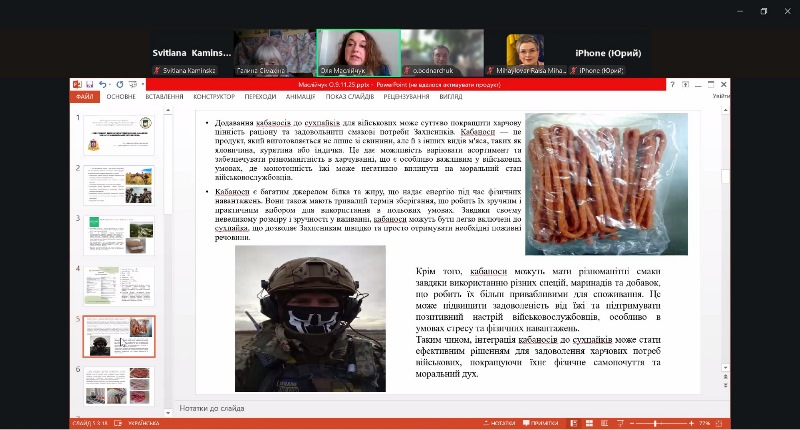The width and height of the screenshot is (800, 430).
Task: Click the zoom-in plus icon
Action: [694, 423]
